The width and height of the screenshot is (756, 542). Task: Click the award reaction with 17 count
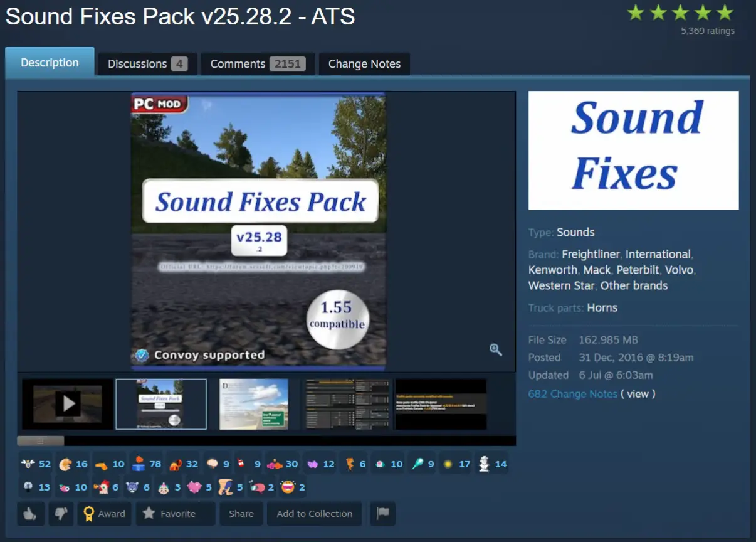[x=456, y=464]
